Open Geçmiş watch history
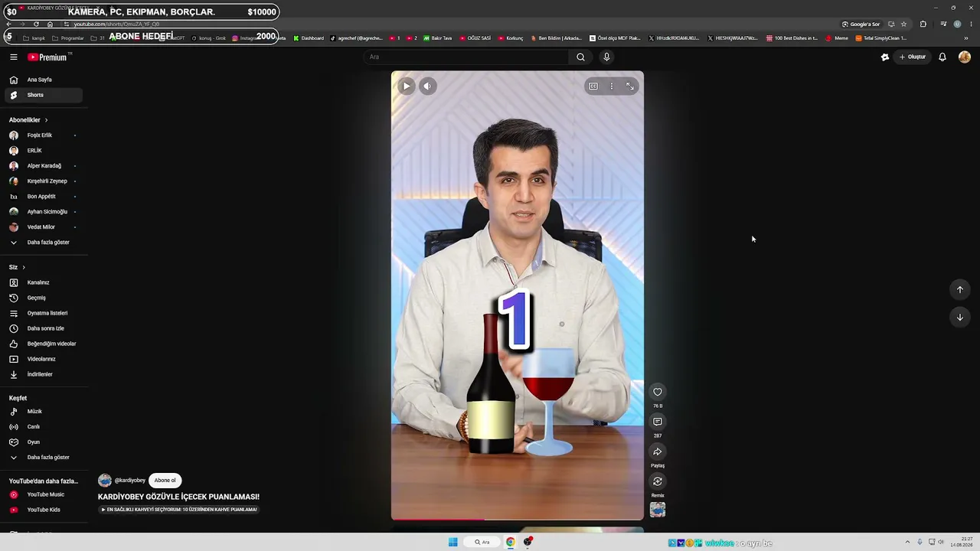This screenshot has height=551, width=980. coord(43,298)
